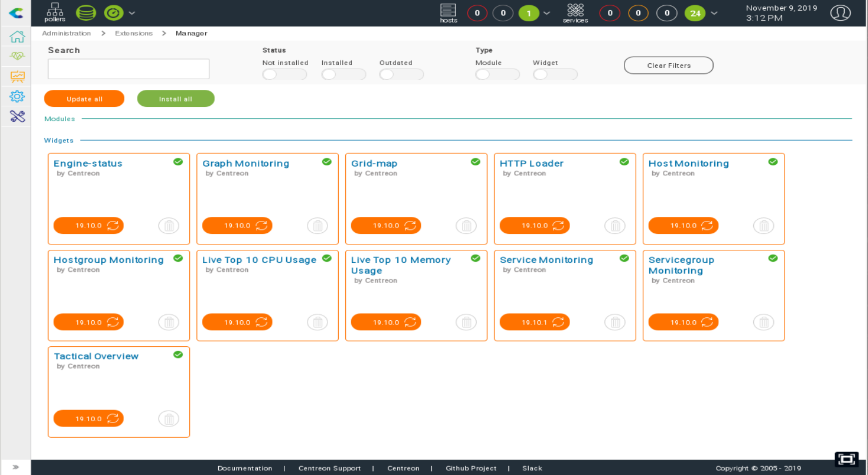
Task: Open the Monitoring heartbeat sidebar icon
Action: click(x=17, y=57)
